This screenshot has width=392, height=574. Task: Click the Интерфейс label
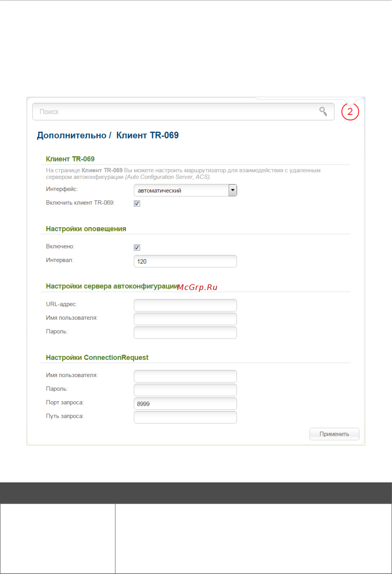(62, 189)
